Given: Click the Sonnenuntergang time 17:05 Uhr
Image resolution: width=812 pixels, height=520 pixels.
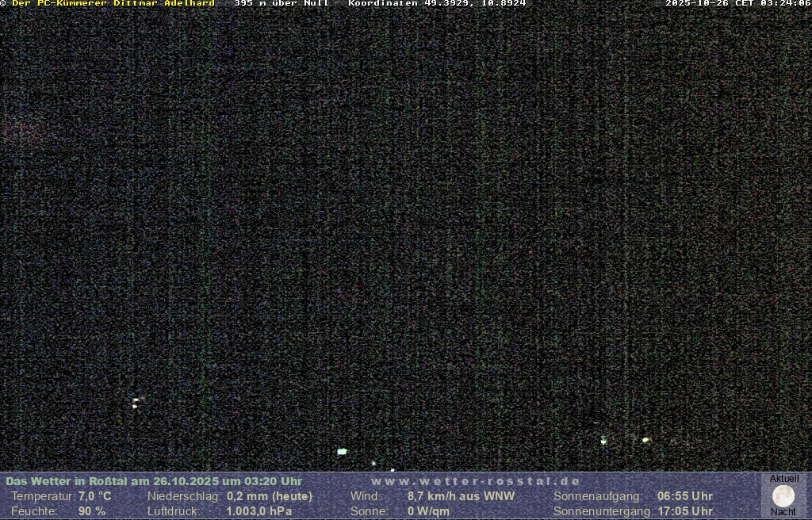Looking at the screenshot, I should [685, 511].
